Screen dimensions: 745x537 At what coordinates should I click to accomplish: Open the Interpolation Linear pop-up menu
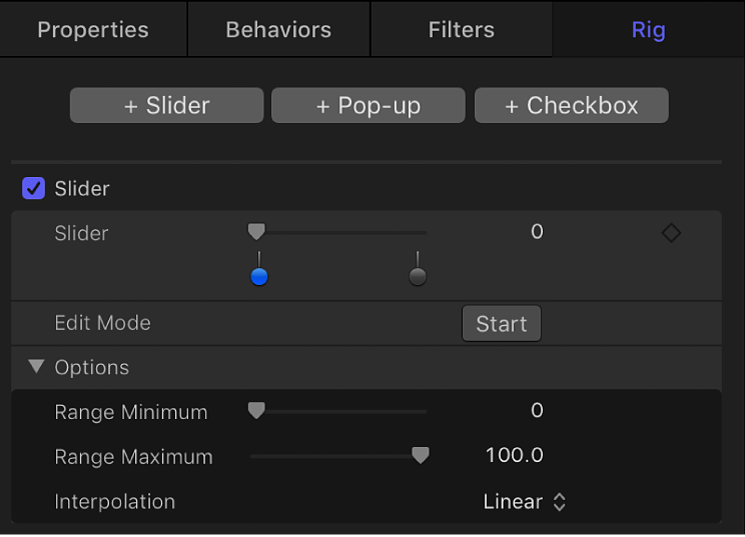(x=525, y=502)
